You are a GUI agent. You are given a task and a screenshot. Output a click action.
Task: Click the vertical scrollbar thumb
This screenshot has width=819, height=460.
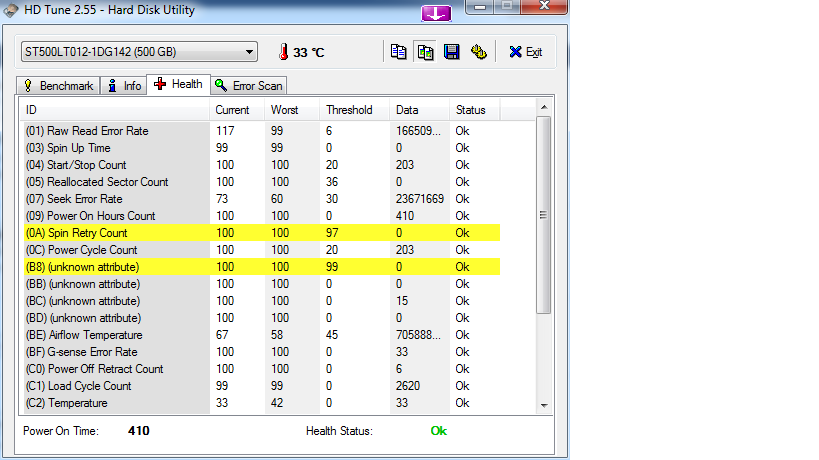click(x=544, y=215)
